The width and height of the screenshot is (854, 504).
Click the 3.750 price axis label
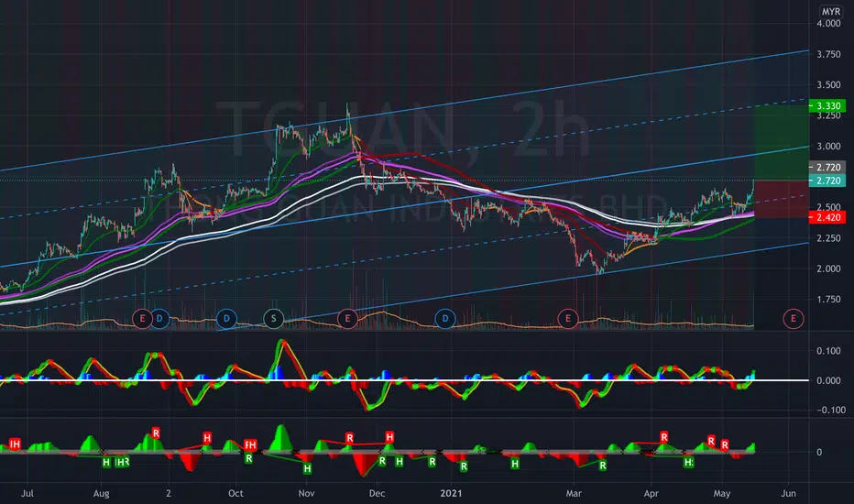click(x=828, y=54)
